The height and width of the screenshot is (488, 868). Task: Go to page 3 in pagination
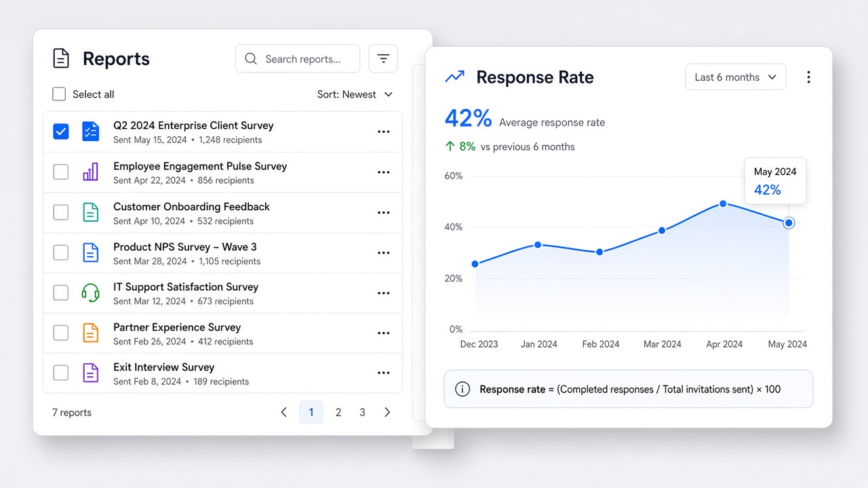tap(363, 412)
